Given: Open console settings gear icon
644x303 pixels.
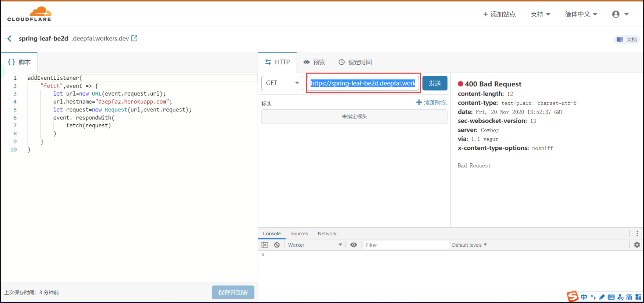Looking at the screenshot, I should click(637, 245).
